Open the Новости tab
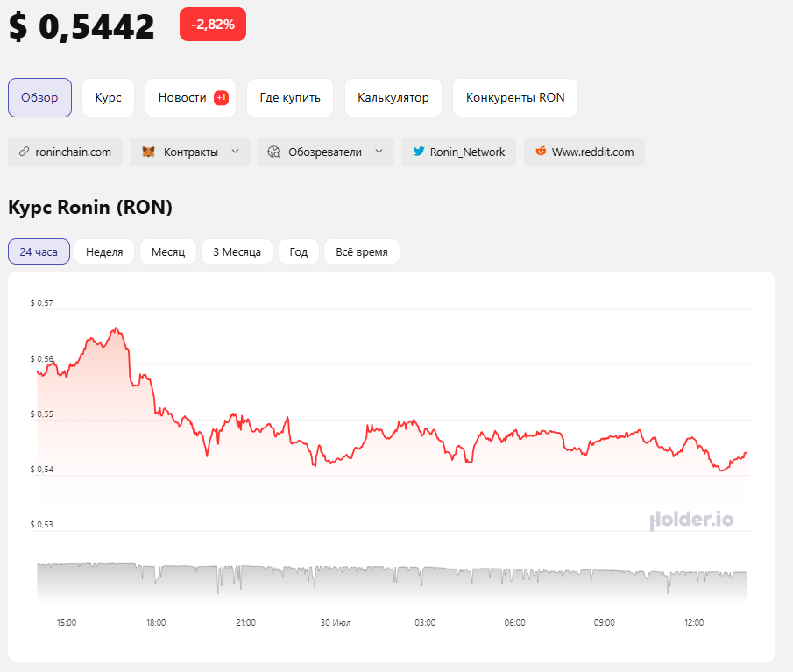793x672 pixels. pos(190,97)
